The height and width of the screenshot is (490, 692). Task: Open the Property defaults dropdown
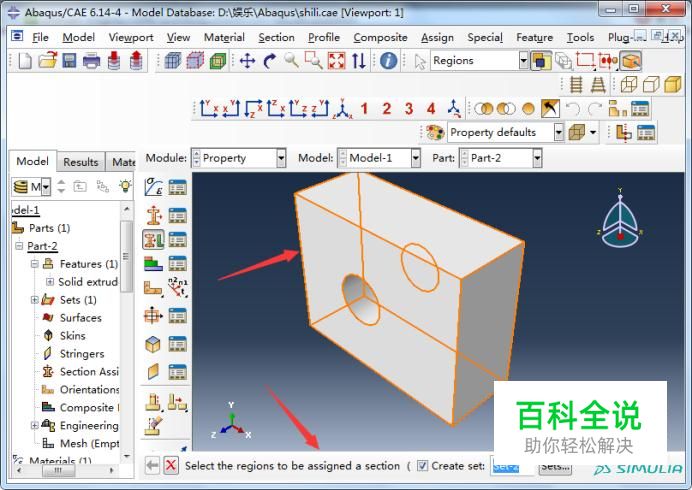(559, 132)
